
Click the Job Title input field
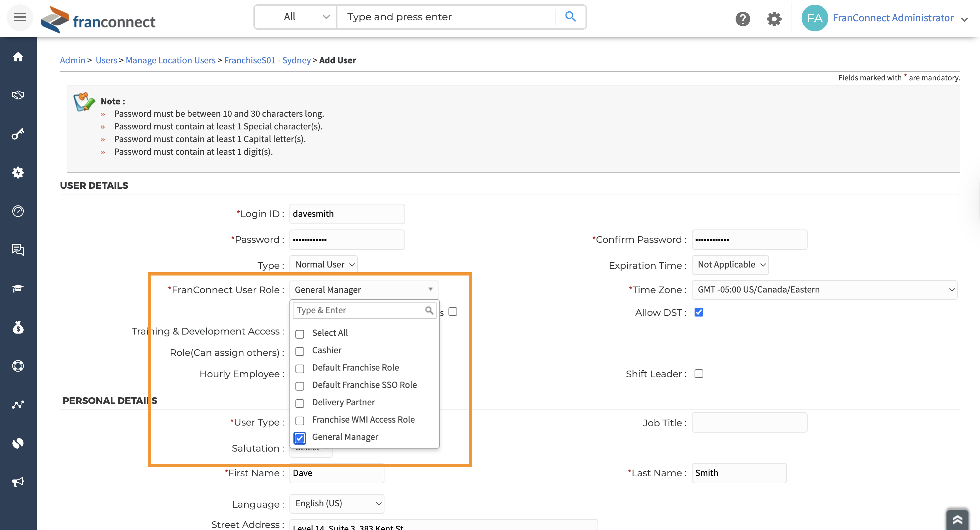click(x=749, y=423)
